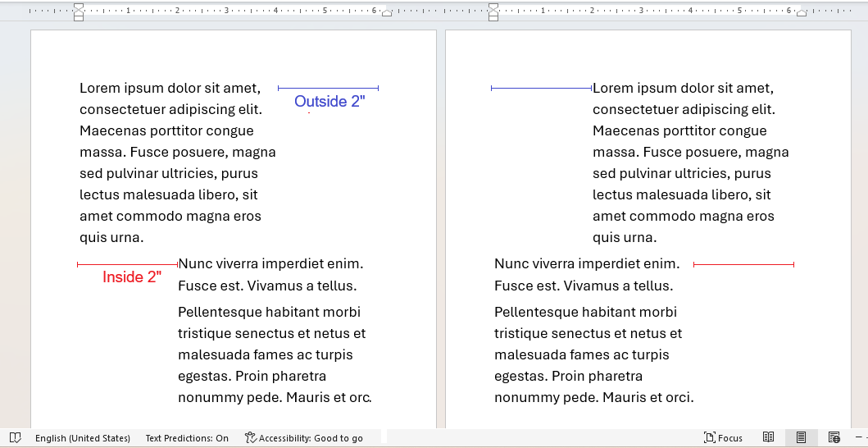The image size is (868, 448).
Task: Select the Print Layout view icon
Action: (801, 437)
